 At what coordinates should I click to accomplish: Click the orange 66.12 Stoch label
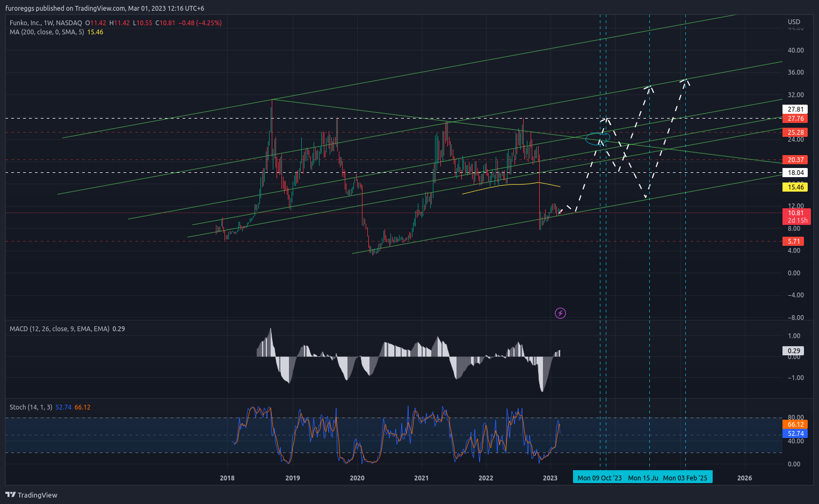[x=795, y=425]
